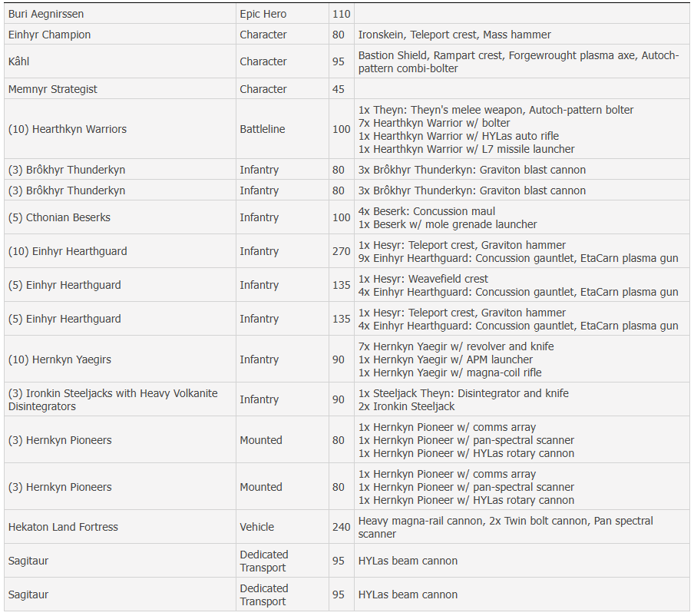The height and width of the screenshot is (616, 694).
Task: Click the '270' points value
Action: pos(342,251)
